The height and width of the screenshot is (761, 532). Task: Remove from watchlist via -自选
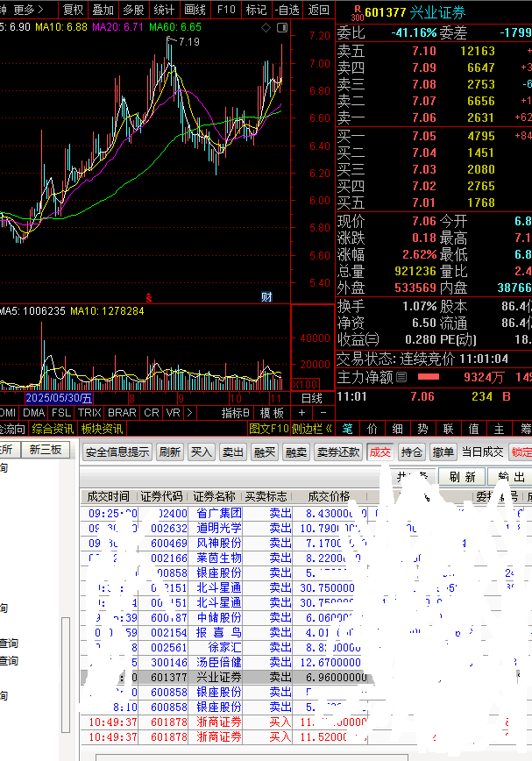point(287,10)
